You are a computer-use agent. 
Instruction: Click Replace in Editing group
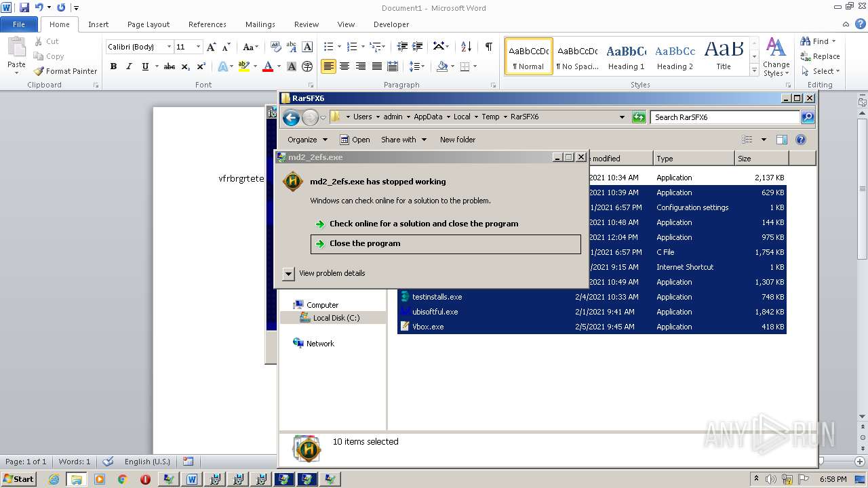[820, 56]
